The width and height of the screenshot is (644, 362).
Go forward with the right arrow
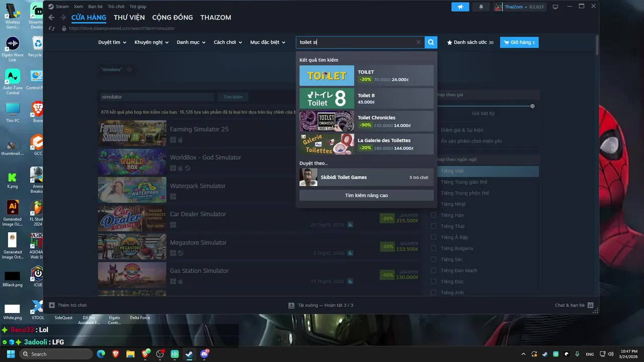tap(63, 18)
